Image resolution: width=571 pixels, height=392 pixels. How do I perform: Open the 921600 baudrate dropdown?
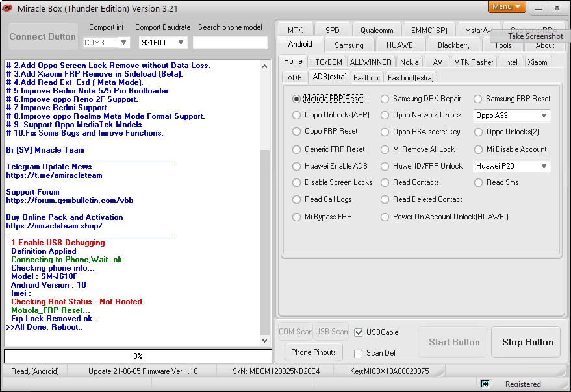click(163, 43)
